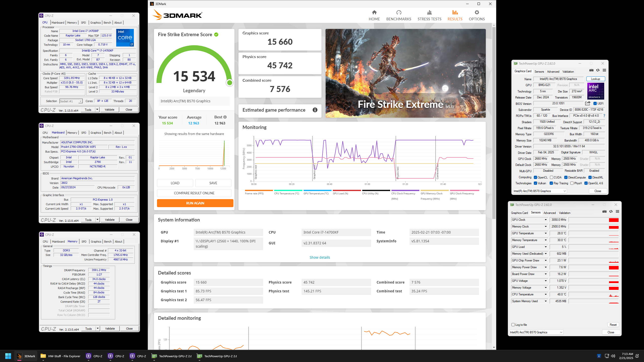The width and height of the screenshot is (644, 362).
Task: Toggle the Vulkan checkbox
Action: [x=535, y=183]
